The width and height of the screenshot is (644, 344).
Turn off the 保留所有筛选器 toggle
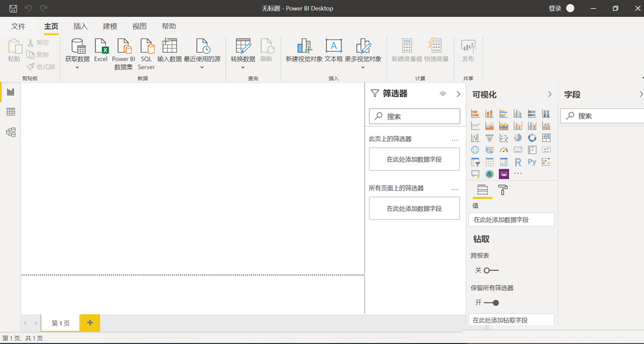click(491, 303)
